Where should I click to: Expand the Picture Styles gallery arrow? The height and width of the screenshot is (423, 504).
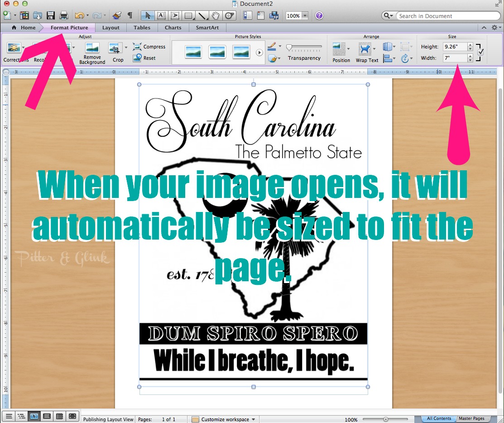(259, 52)
